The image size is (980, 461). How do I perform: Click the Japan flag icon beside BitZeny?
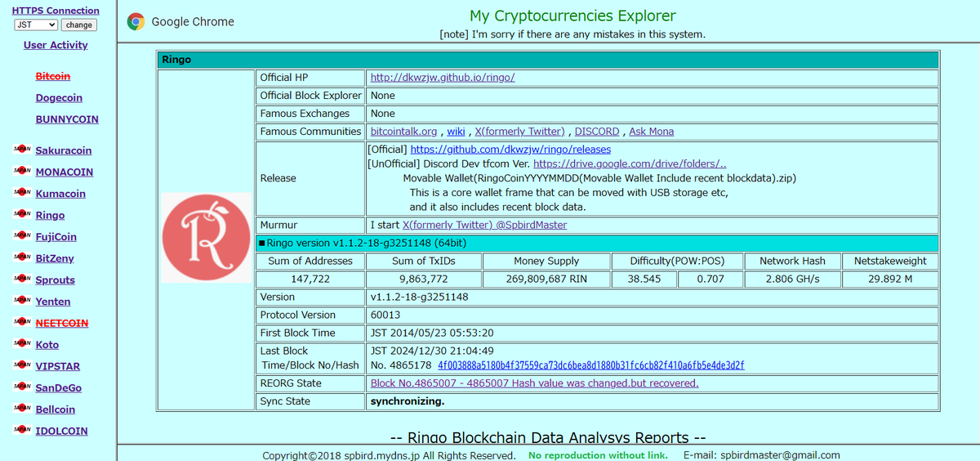click(x=22, y=257)
